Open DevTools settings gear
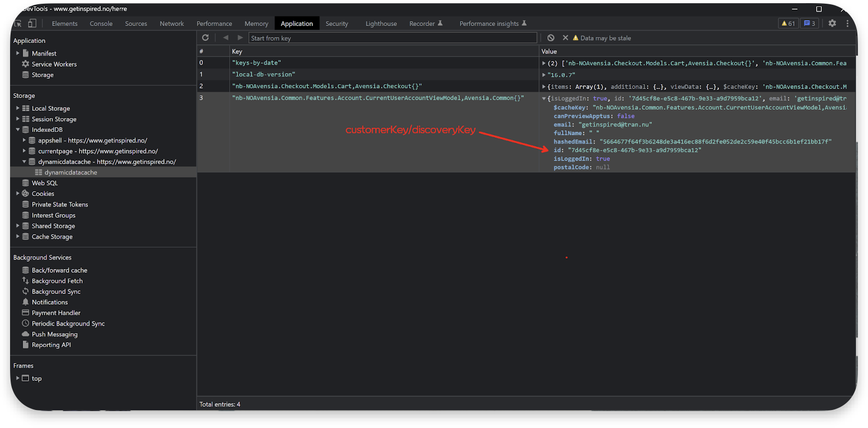 832,23
